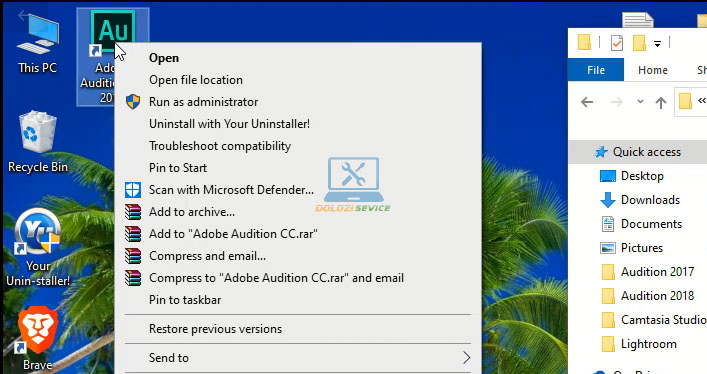Select the Brave browser desktop shortcut
The height and width of the screenshot is (374, 707).
point(37,339)
